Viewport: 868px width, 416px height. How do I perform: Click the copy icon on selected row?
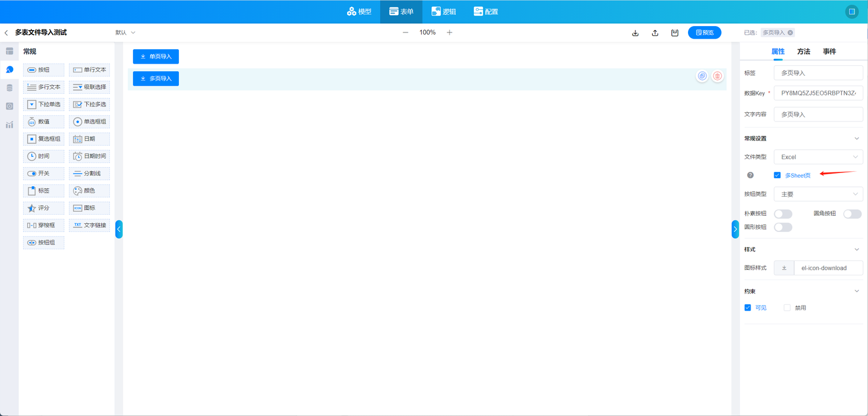(702, 76)
